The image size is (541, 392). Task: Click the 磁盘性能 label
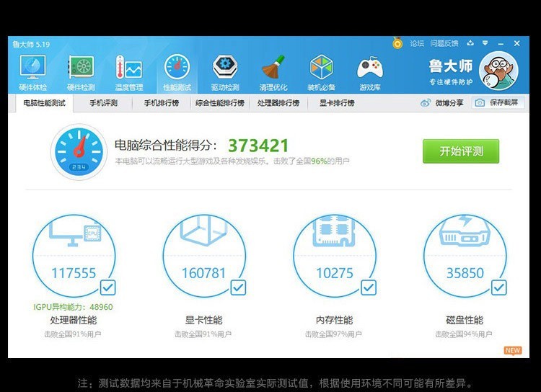click(465, 320)
